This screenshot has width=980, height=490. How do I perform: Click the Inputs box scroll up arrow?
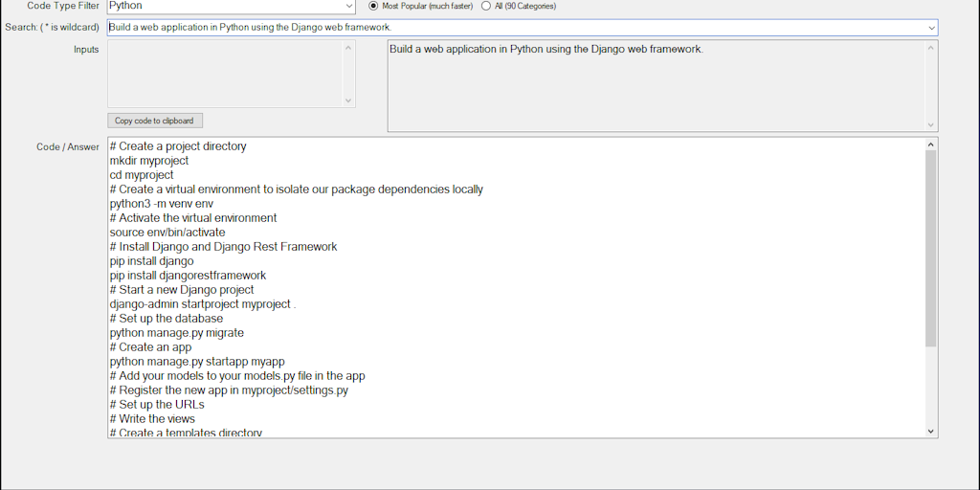tap(348, 48)
